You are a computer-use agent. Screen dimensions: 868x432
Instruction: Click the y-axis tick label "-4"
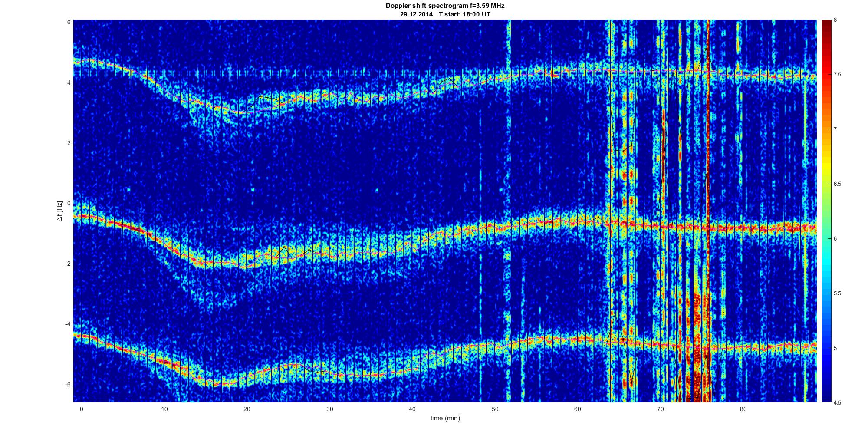point(68,324)
